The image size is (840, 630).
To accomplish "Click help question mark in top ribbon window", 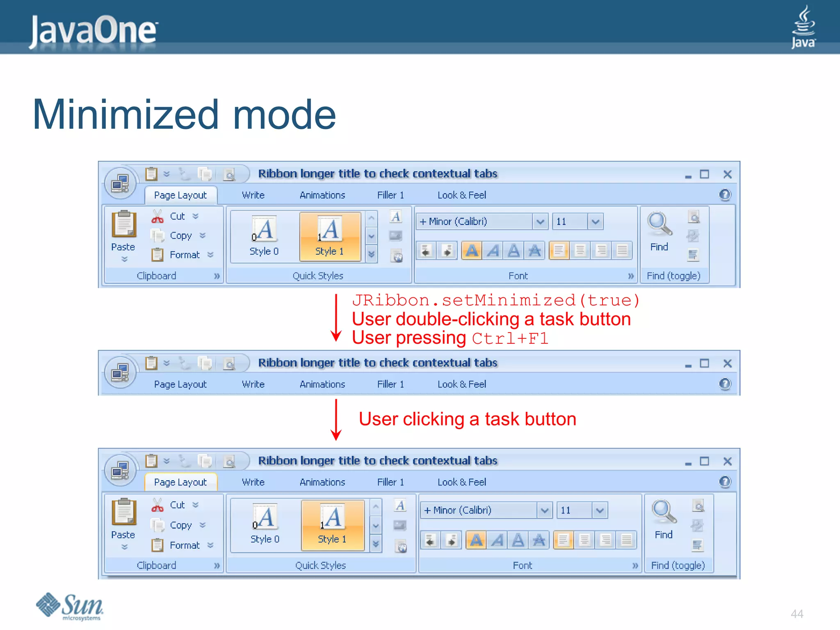I will click(x=725, y=195).
